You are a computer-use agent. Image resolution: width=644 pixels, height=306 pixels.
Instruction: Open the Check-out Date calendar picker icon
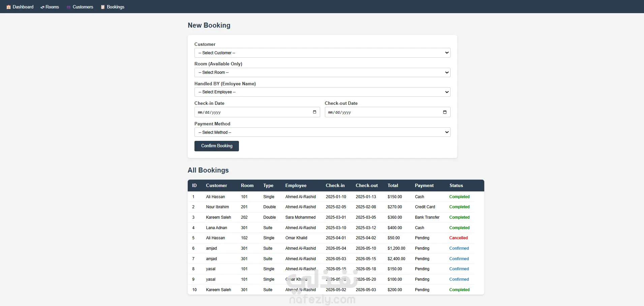(445, 112)
